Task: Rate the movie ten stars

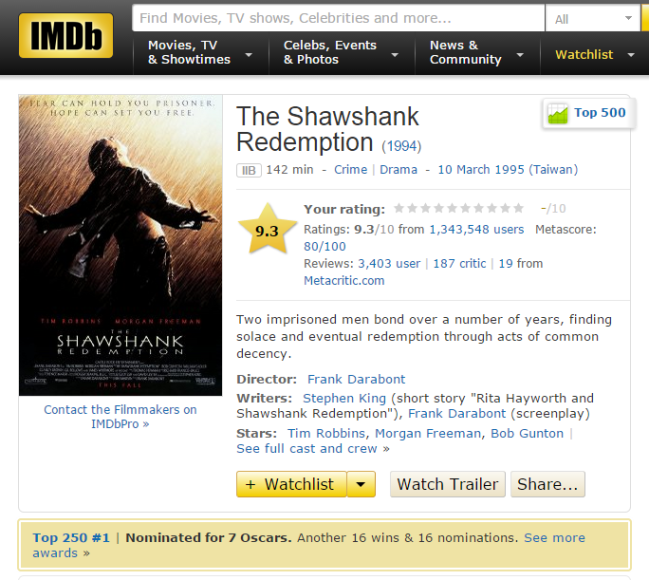Action: [519, 208]
